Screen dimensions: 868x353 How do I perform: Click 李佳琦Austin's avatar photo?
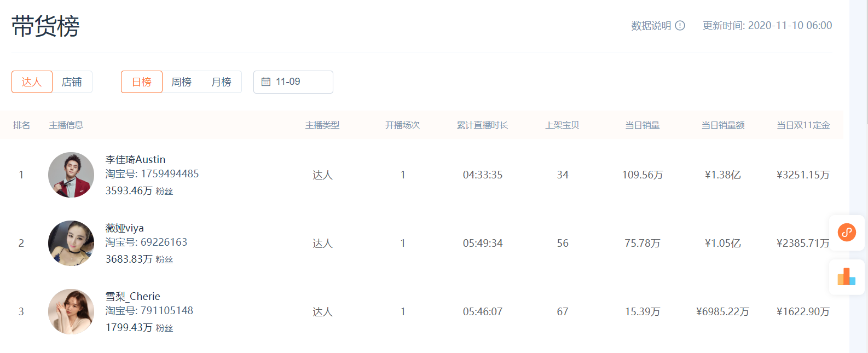point(71,175)
